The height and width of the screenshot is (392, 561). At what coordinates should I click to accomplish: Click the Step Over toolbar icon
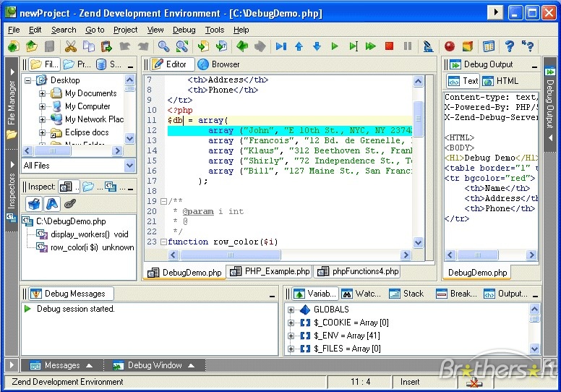280,46
